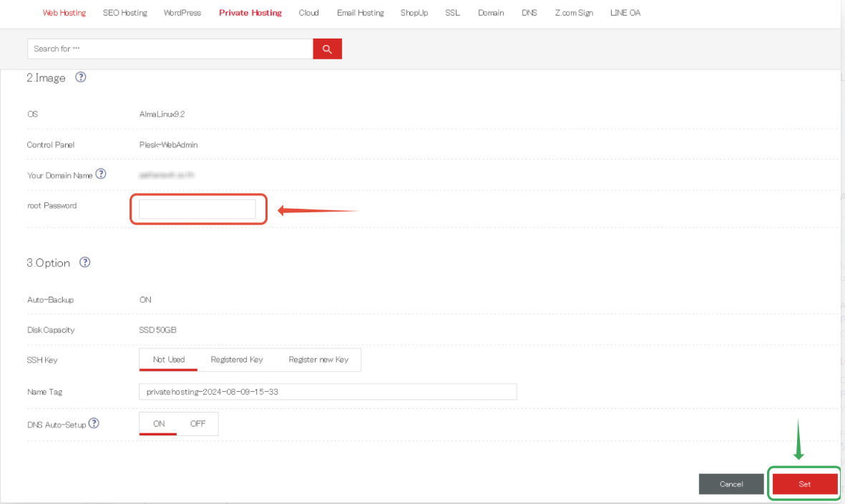Image resolution: width=845 pixels, height=504 pixels.
Task: Select Not Used for SSH Key
Action: coord(169,360)
